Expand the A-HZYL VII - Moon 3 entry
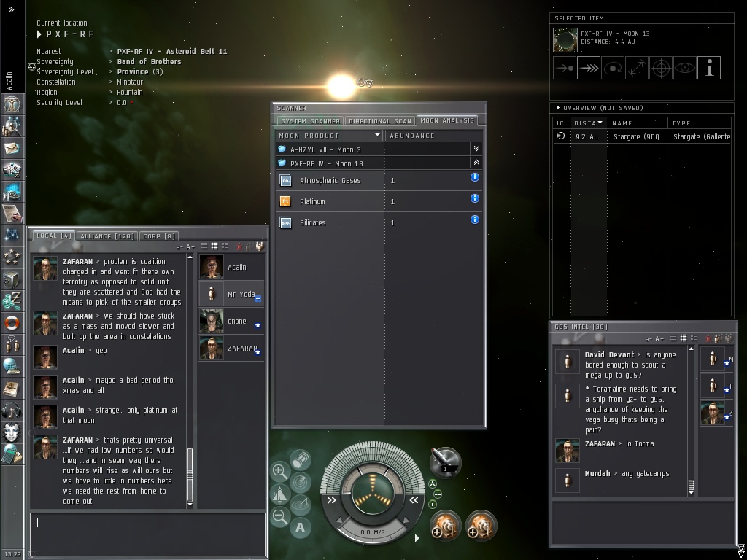 click(x=476, y=149)
